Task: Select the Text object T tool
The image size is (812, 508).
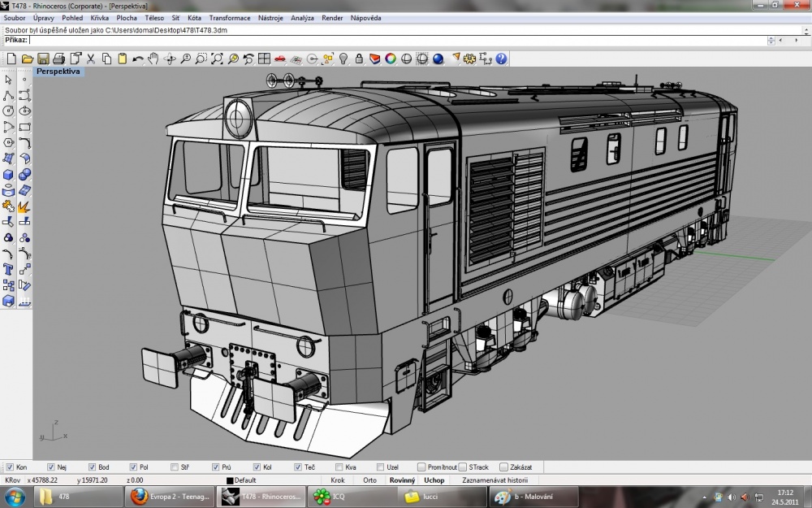Action: (x=8, y=270)
